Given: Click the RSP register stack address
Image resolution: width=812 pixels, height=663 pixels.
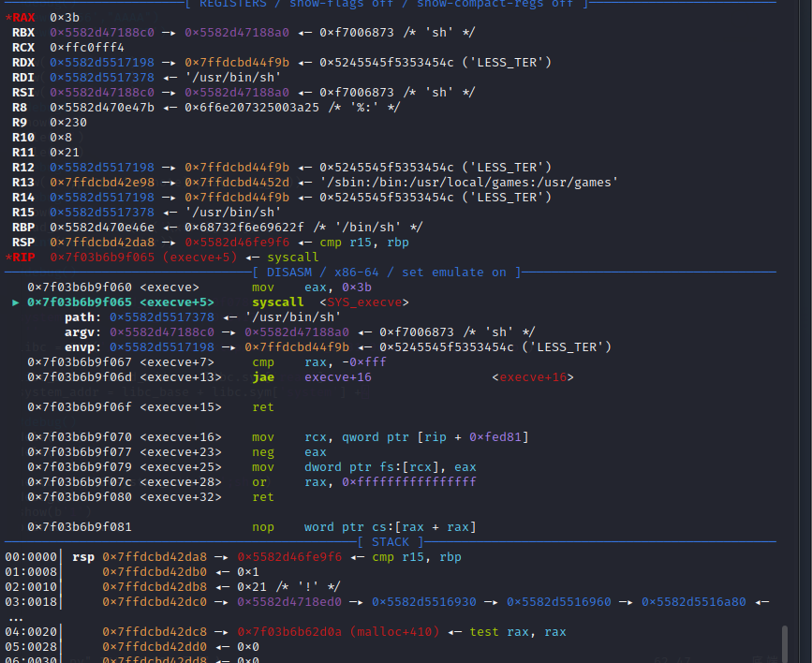Looking at the screenshot, I should coord(102,243).
